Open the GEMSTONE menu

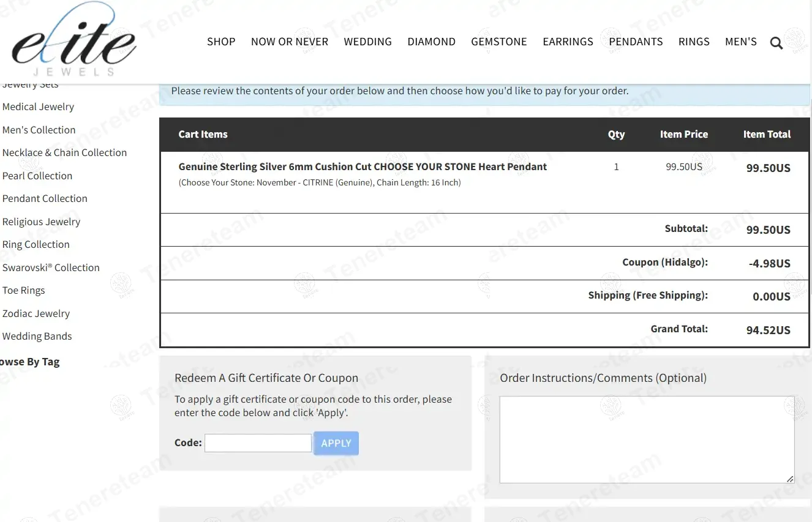(x=499, y=42)
